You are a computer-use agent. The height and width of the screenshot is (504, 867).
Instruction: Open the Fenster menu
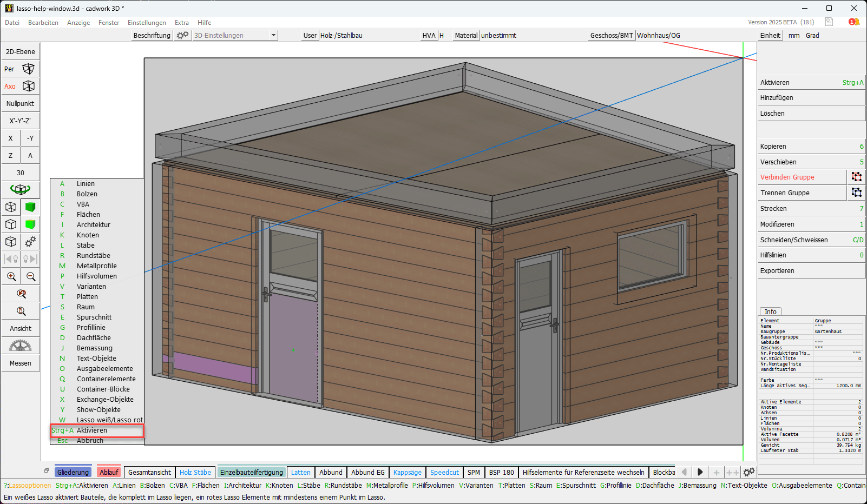pyautogui.click(x=109, y=23)
